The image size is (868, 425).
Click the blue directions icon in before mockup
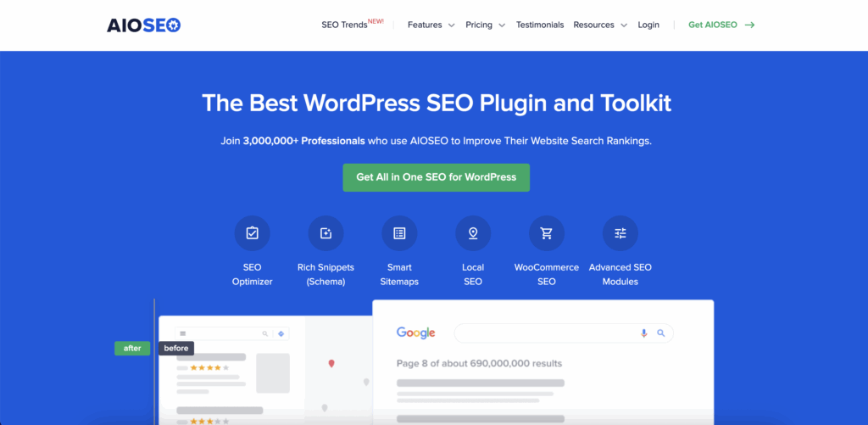[x=281, y=333]
